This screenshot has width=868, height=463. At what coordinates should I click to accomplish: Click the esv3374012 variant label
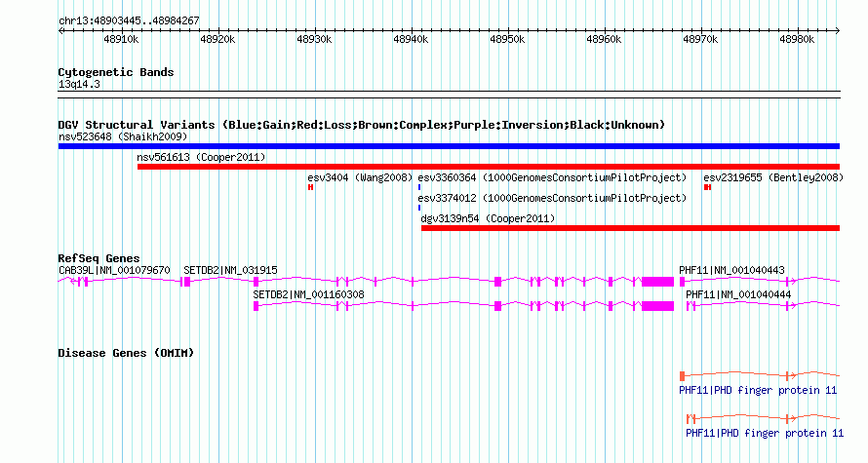point(552,198)
